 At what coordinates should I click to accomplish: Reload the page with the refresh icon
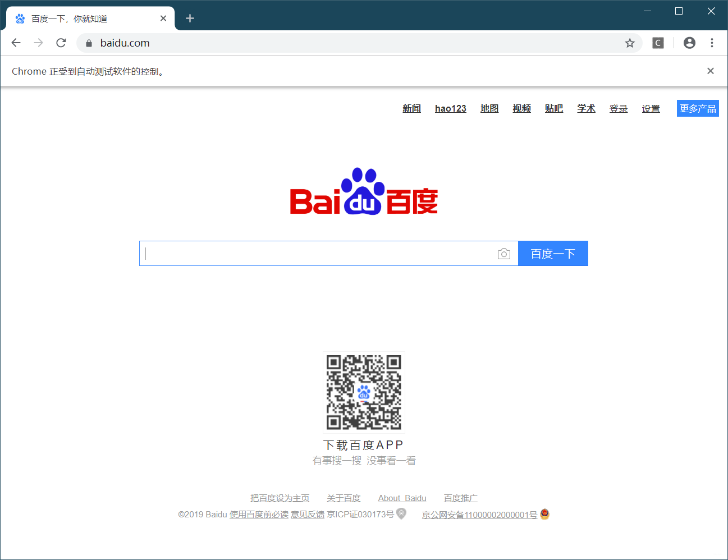pyautogui.click(x=61, y=43)
